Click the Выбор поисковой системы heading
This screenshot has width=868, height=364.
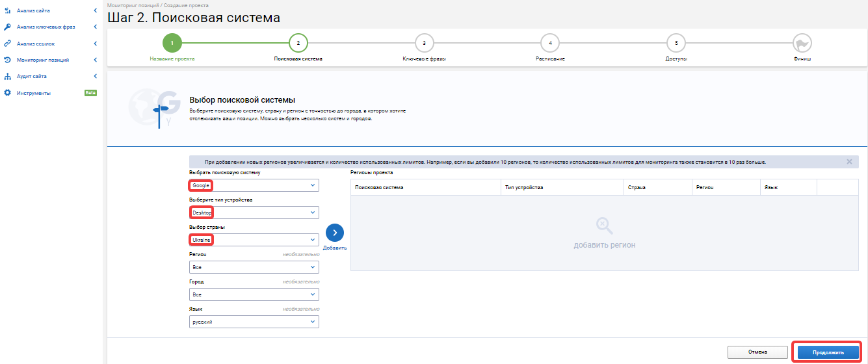click(242, 100)
